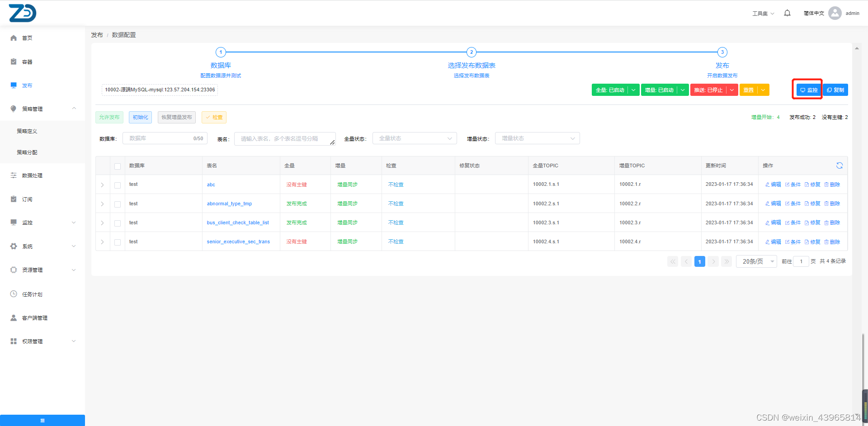Toggle the select-all header checkbox
The height and width of the screenshot is (426, 868).
[118, 166]
